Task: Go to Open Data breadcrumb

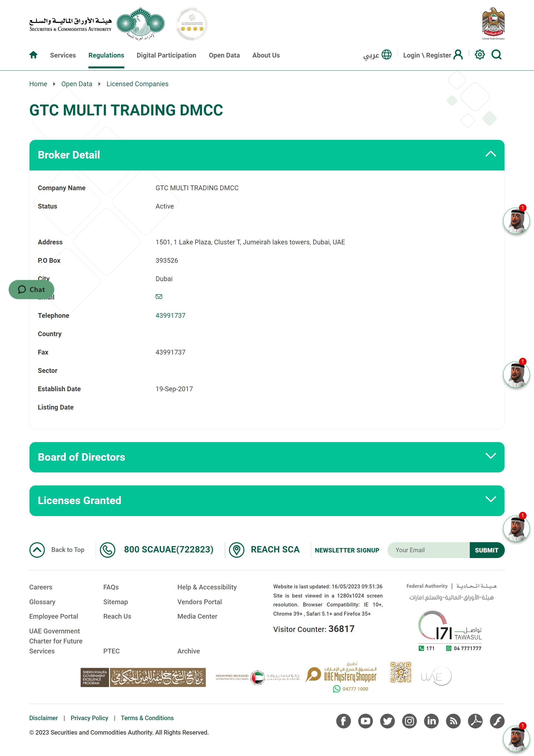Action: click(77, 84)
